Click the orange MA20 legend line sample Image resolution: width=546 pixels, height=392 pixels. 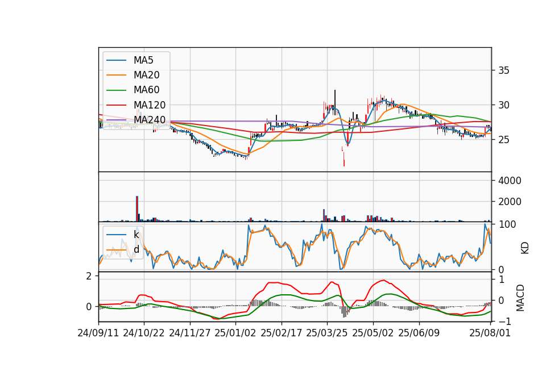point(116,76)
